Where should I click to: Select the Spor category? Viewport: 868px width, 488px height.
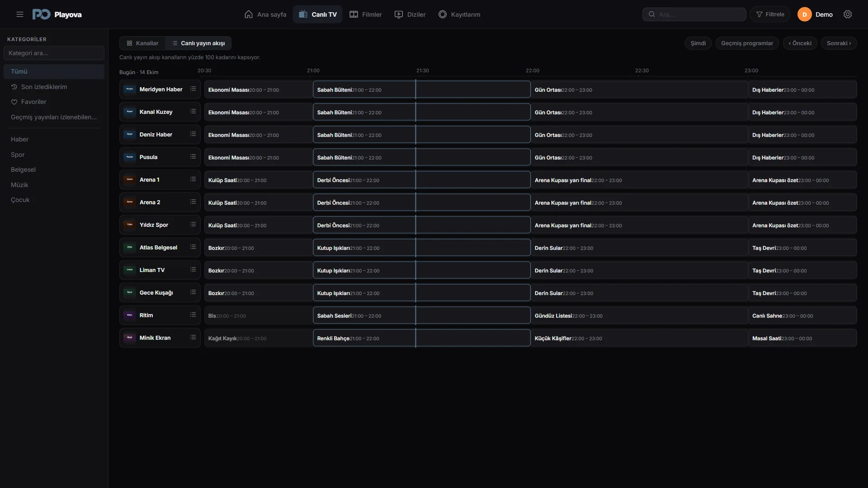click(54, 155)
